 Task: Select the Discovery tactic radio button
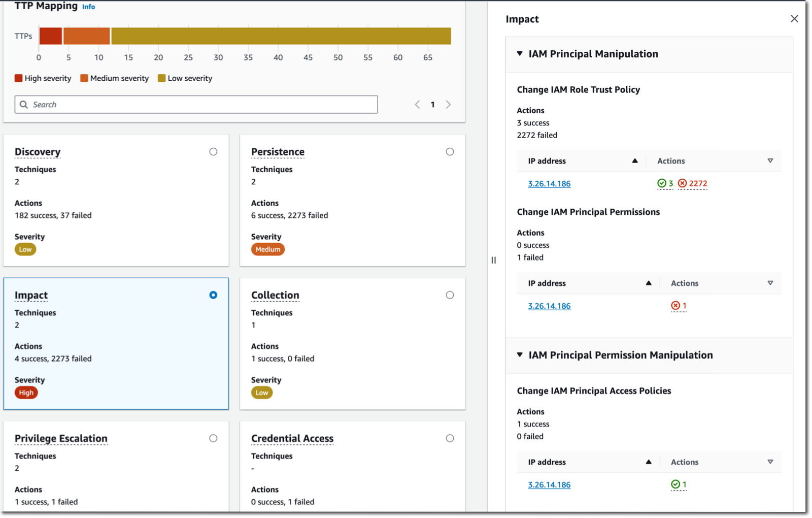click(213, 152)
